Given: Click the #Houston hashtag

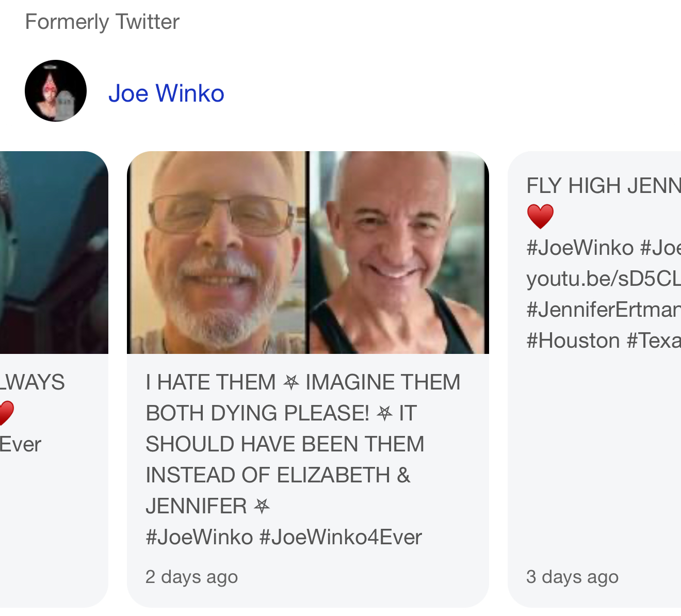Looking at the screenshot, I should pos(573,341).
